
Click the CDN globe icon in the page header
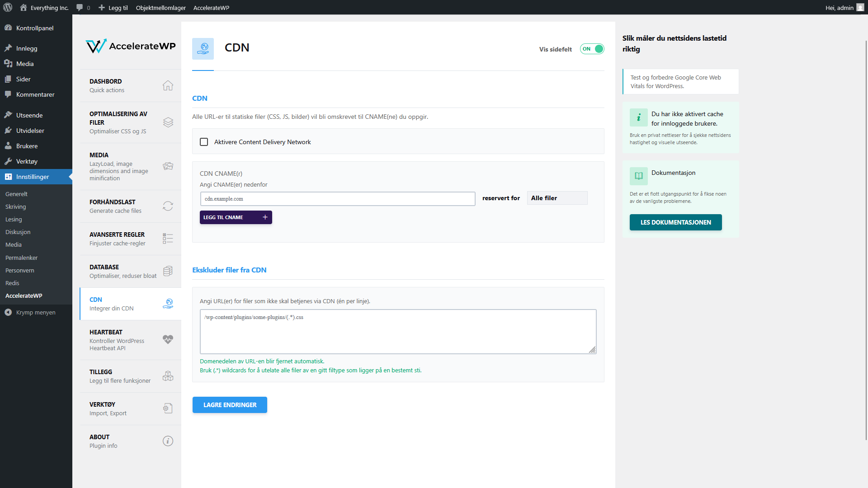pyautogui.click(x=203, y=48)
